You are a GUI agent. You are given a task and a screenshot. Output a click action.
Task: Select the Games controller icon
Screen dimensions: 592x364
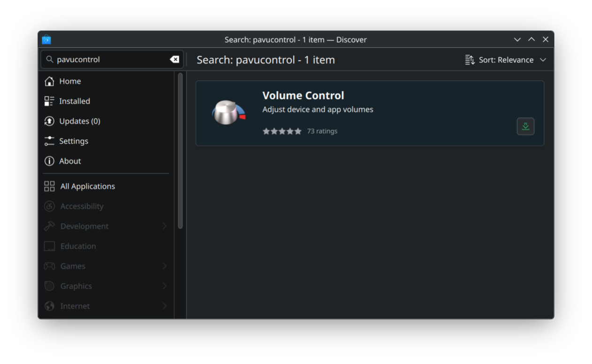pos(49,266)
